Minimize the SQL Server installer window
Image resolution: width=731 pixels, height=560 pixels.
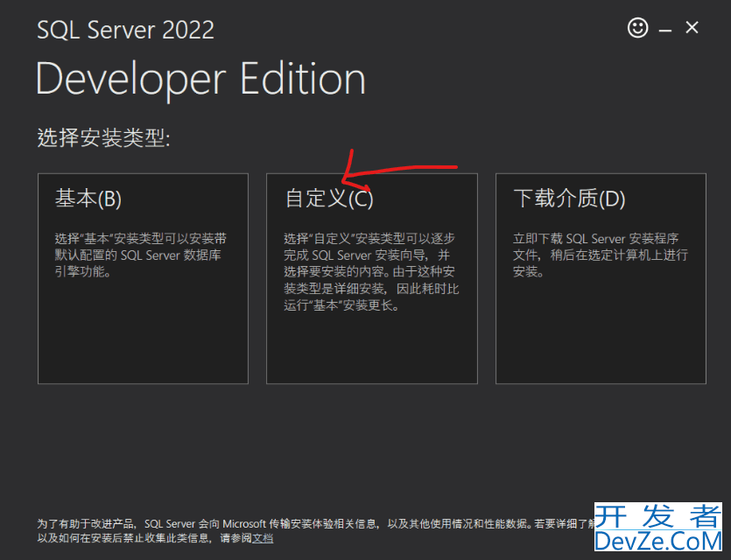tap(664, 31)
